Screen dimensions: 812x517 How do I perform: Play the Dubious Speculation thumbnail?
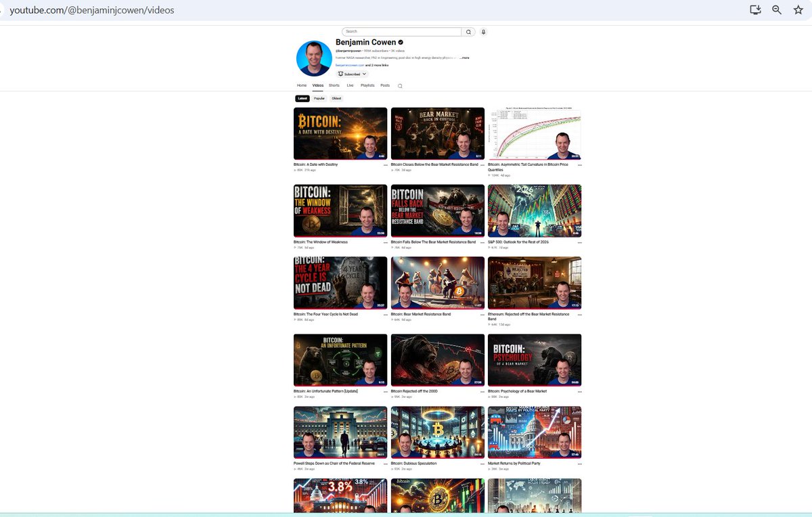(x=438, y=433)
